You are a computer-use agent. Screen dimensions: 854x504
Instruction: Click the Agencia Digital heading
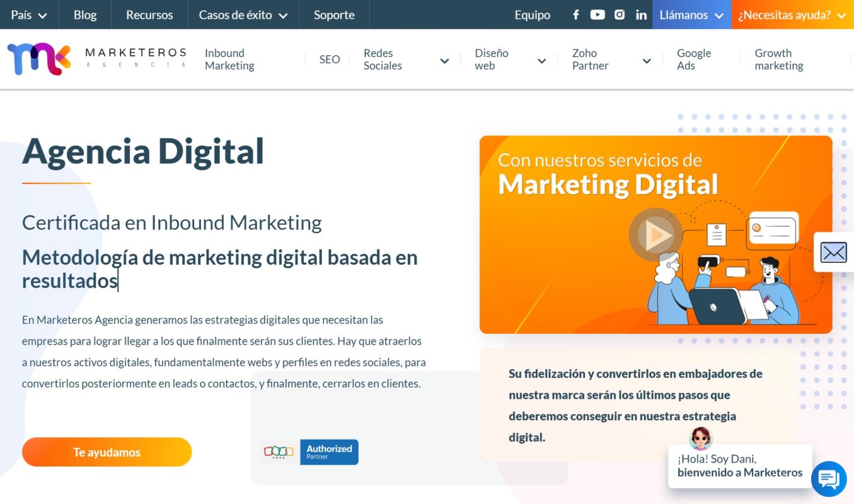[x=143, y=151]
